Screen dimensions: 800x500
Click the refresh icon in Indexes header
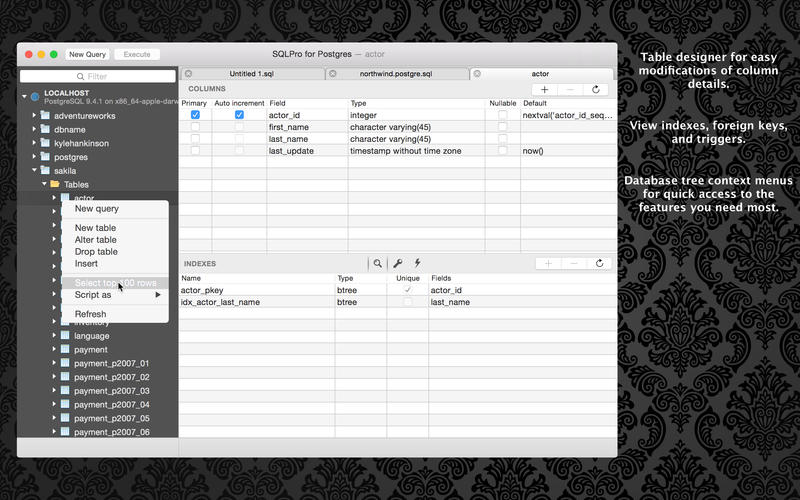click(597, 263)
